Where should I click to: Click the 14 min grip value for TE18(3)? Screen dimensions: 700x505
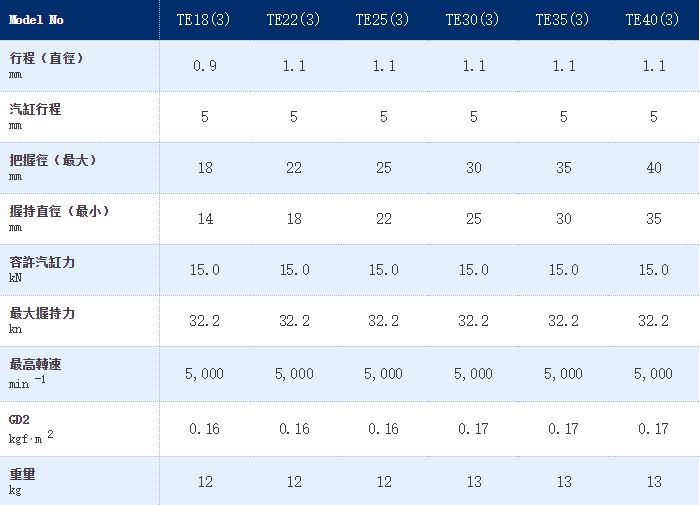[205, 219]
